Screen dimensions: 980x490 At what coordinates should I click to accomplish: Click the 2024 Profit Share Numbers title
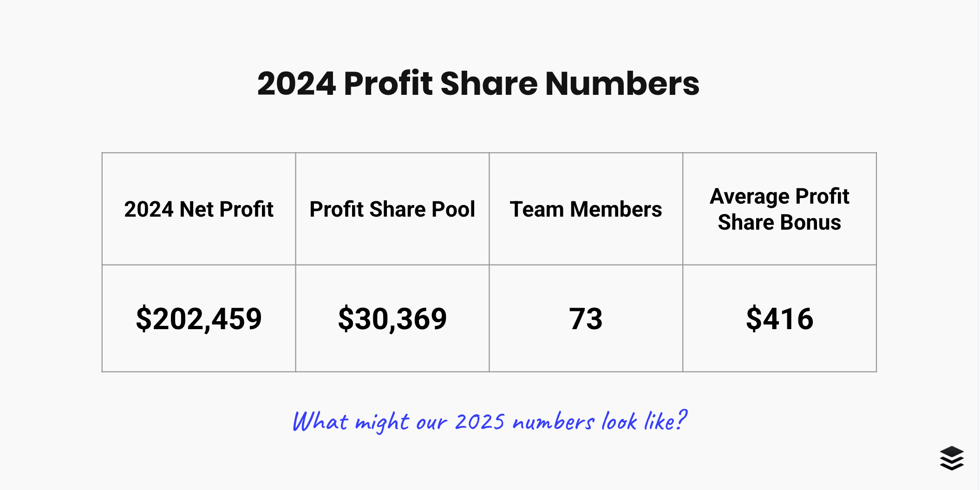point(478,84)
